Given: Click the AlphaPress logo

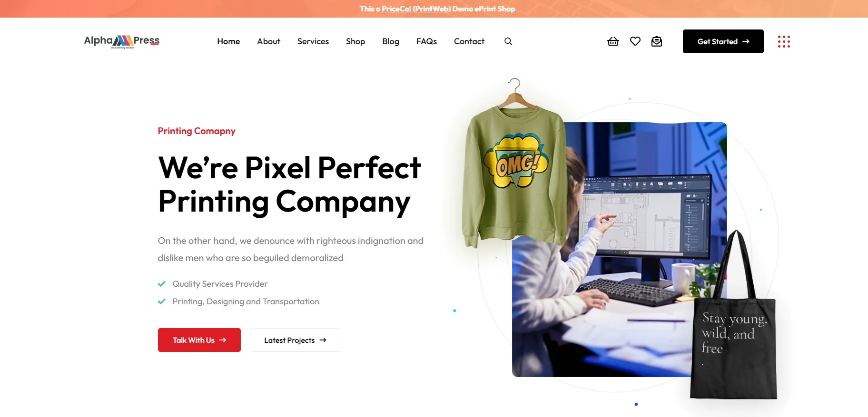Looking at the screenshot, I should point(122,42).
